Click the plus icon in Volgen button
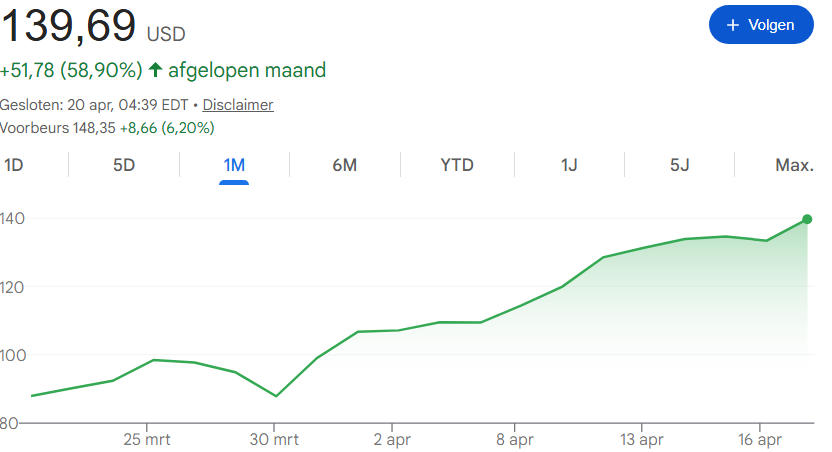The image size is (832, 452). 733,25
